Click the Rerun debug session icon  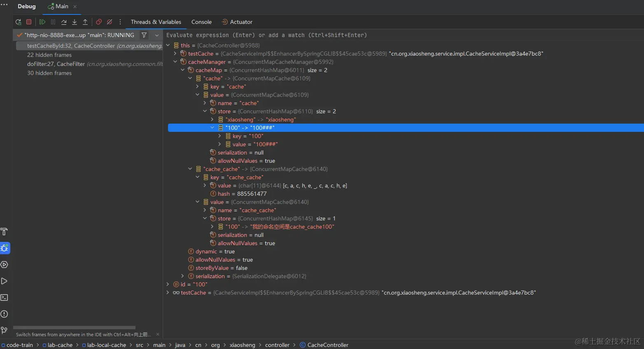(18, 22)
